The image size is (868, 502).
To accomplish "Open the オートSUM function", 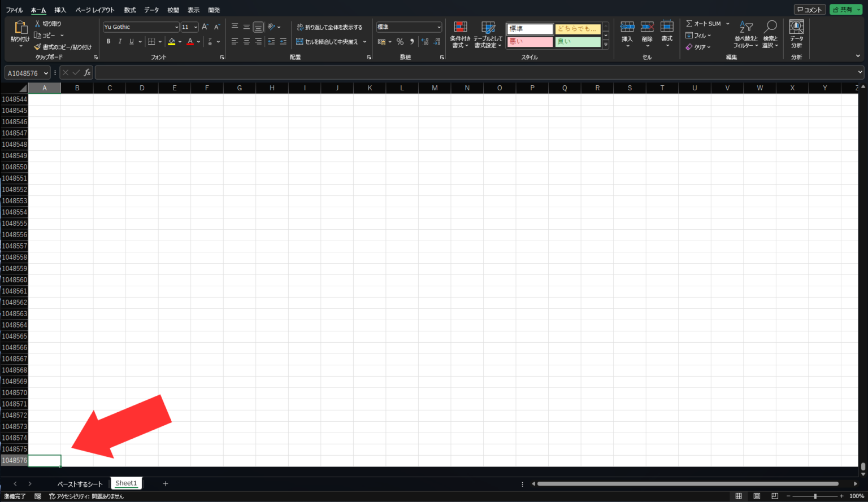I will tap(703, 23).
